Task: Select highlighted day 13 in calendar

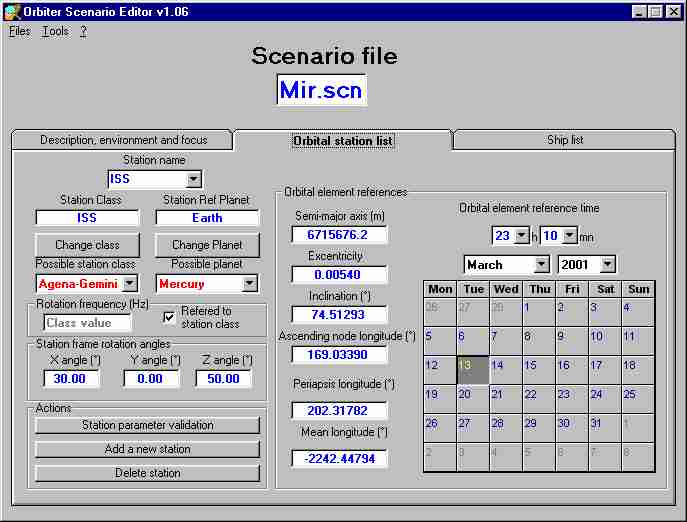Action: [473, 370]
